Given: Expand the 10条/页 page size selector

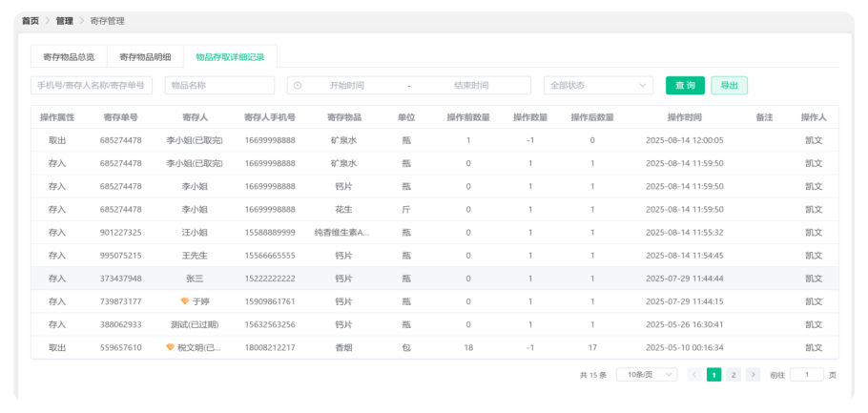Looking at the screenshot, I should click(646, 375).
